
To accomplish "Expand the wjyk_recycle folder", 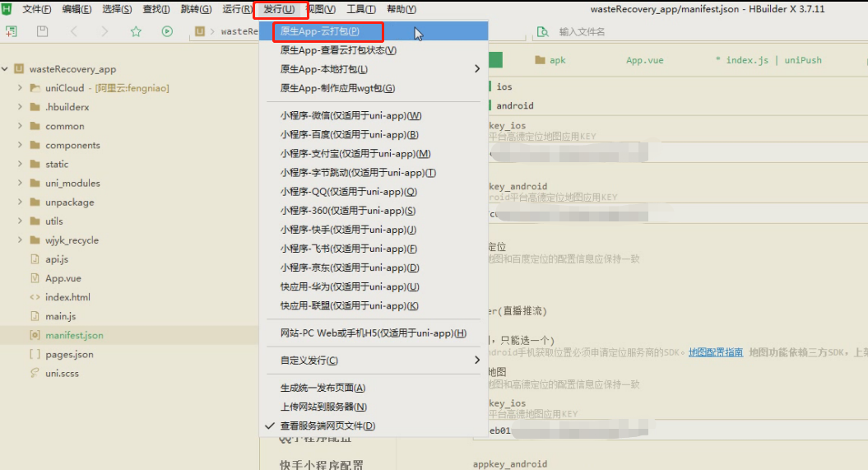I will (20, 240).
